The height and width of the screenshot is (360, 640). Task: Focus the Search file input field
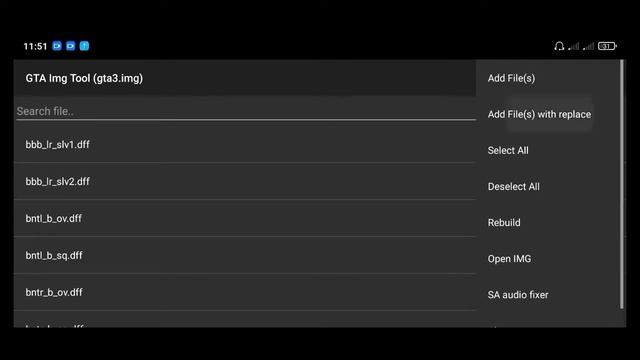click(246, 111)
